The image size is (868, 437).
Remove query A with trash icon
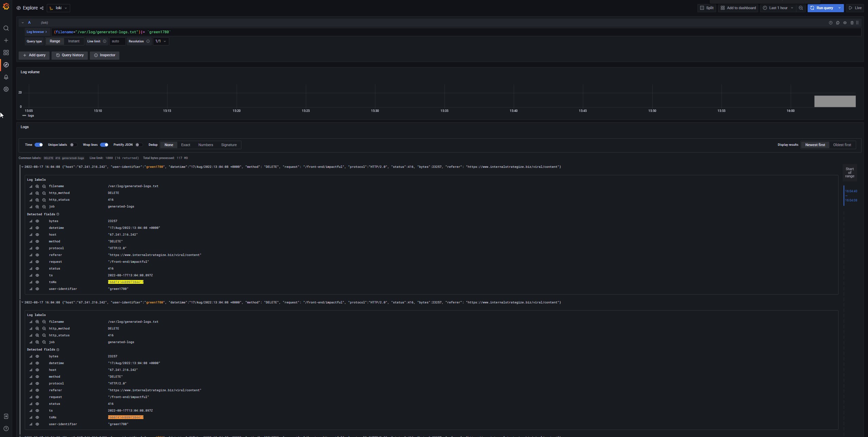tap(851, 23)
